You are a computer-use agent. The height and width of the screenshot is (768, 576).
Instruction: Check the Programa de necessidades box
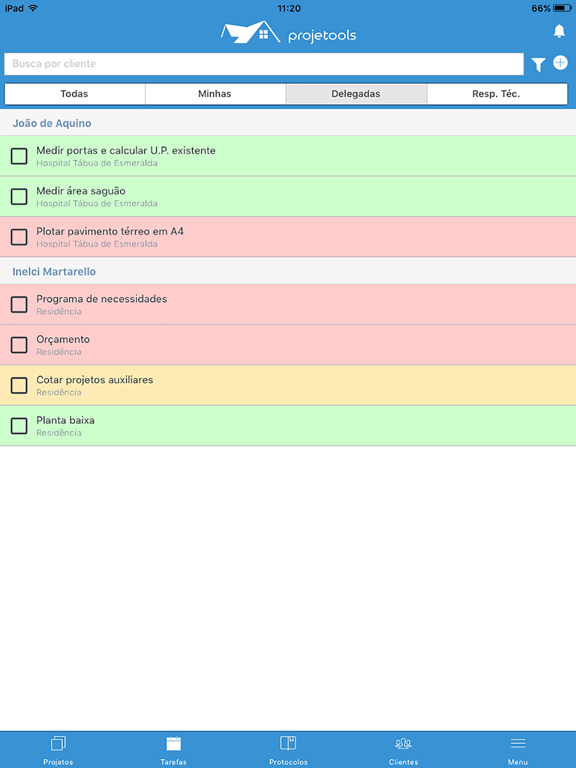(x=19, y=304)
